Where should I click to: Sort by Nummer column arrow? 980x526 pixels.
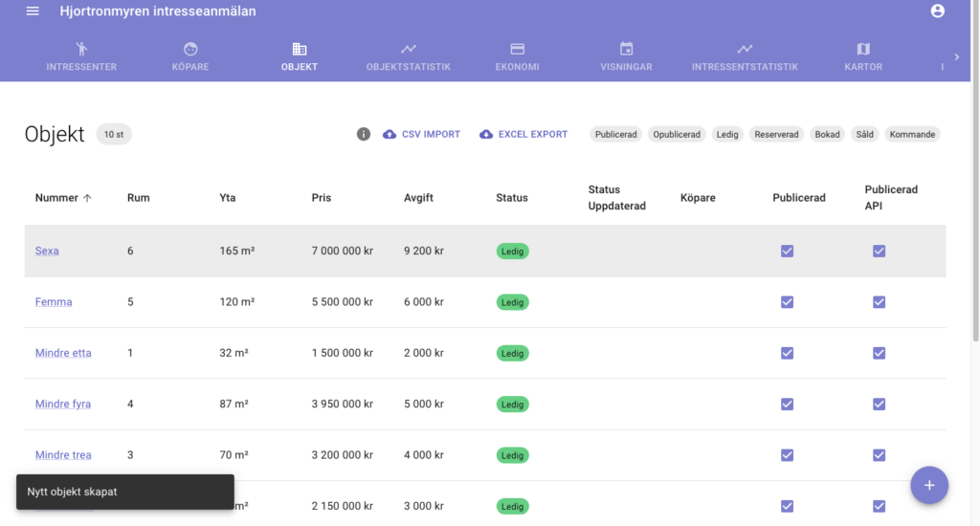point(87,198)
